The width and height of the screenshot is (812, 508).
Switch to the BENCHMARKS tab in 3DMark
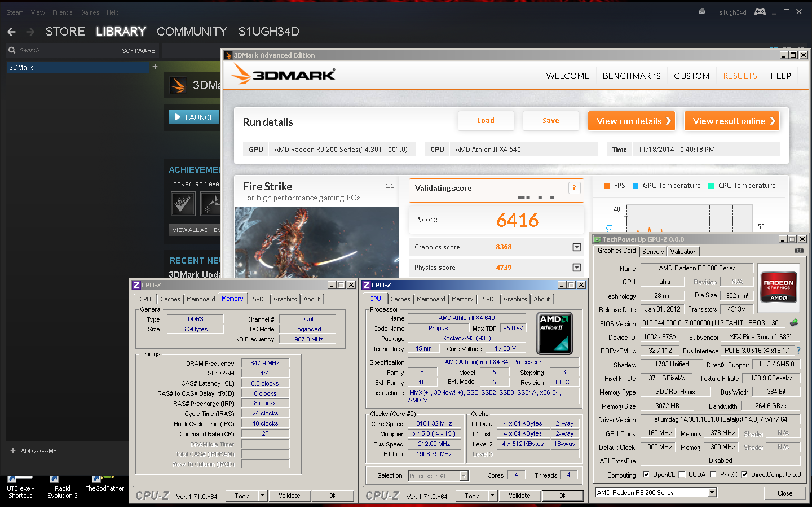tap(632, 76)
